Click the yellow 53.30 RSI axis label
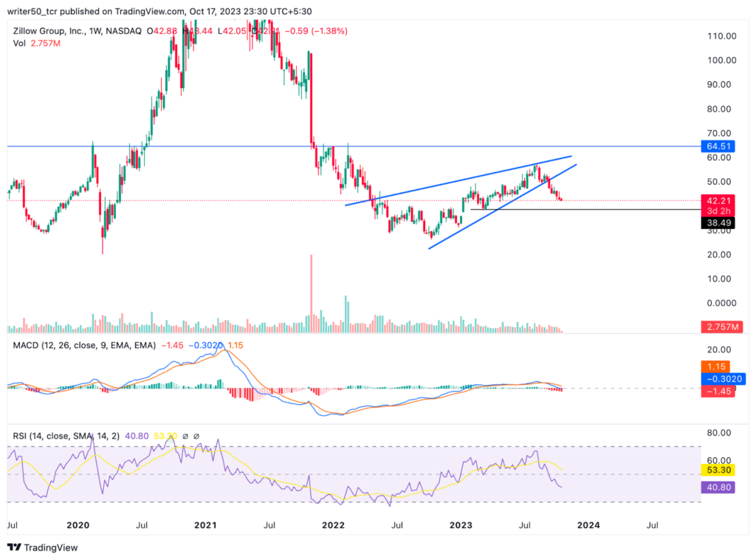 pos(718,470)
